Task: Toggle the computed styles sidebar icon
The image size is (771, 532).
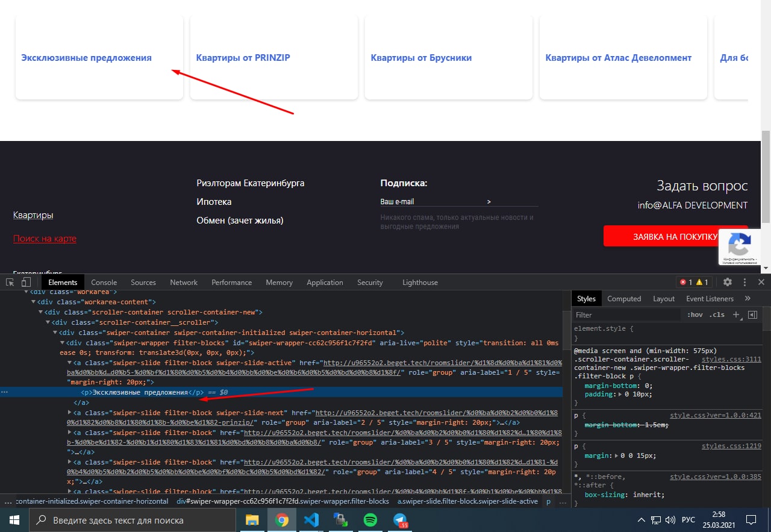Action: tap(752, 315)
